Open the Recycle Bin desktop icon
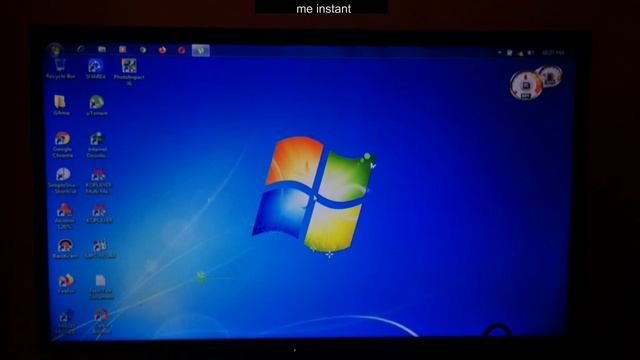640x360 pixels. [60, 69]
